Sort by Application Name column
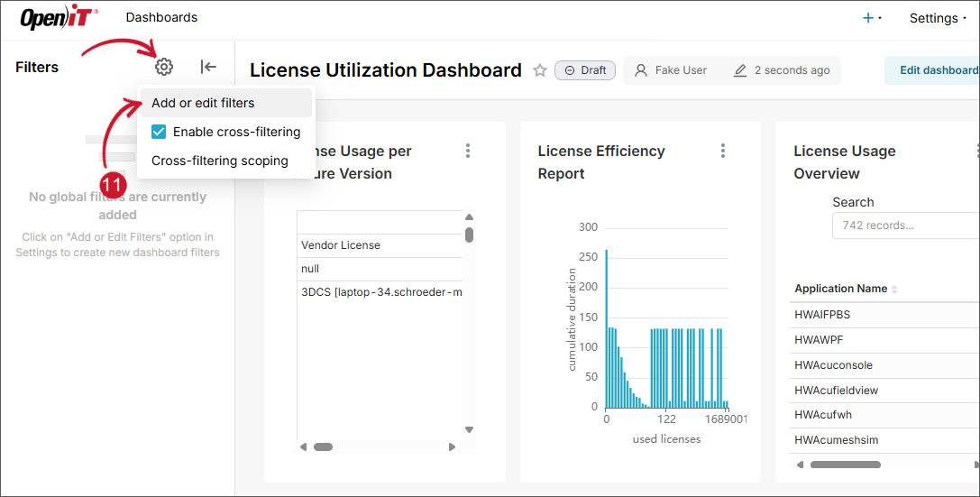The width and height of the screenshot is (980, 497). click(846, 289)
